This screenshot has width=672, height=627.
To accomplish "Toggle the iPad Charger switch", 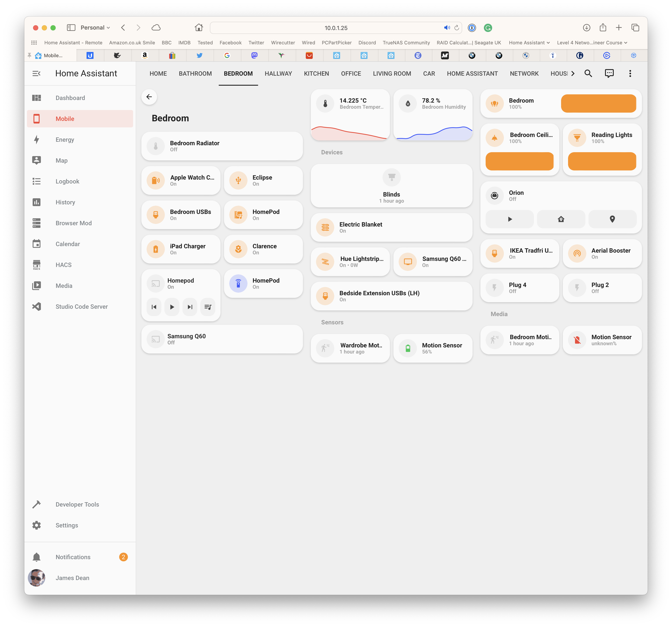I will 181,249.
